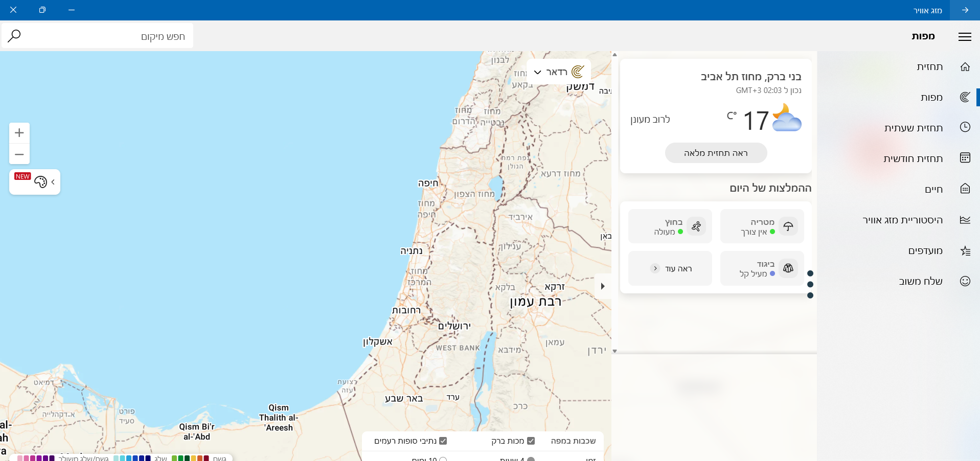Viewport: 980px width, 461px height.
Task: Uncheck the נתיבי סופות רעמים checkbox
Action: 443,441
